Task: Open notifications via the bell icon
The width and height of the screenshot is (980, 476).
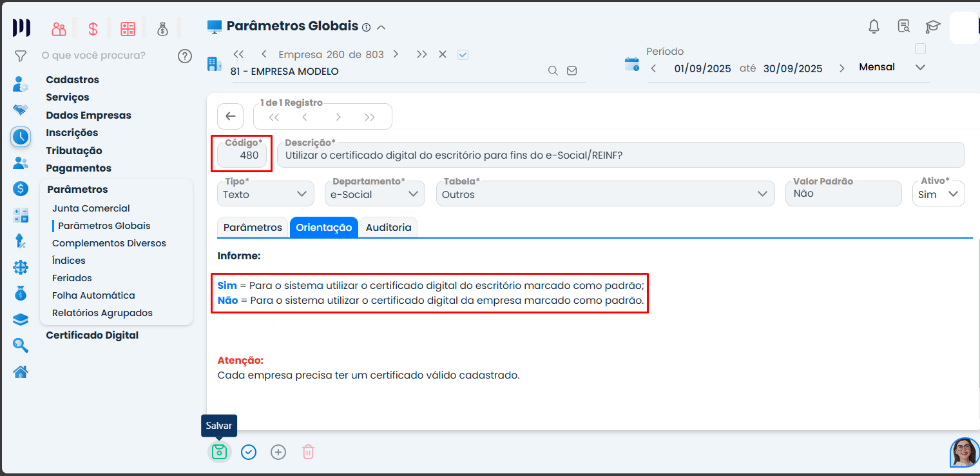Action: [x=874, y=26]
